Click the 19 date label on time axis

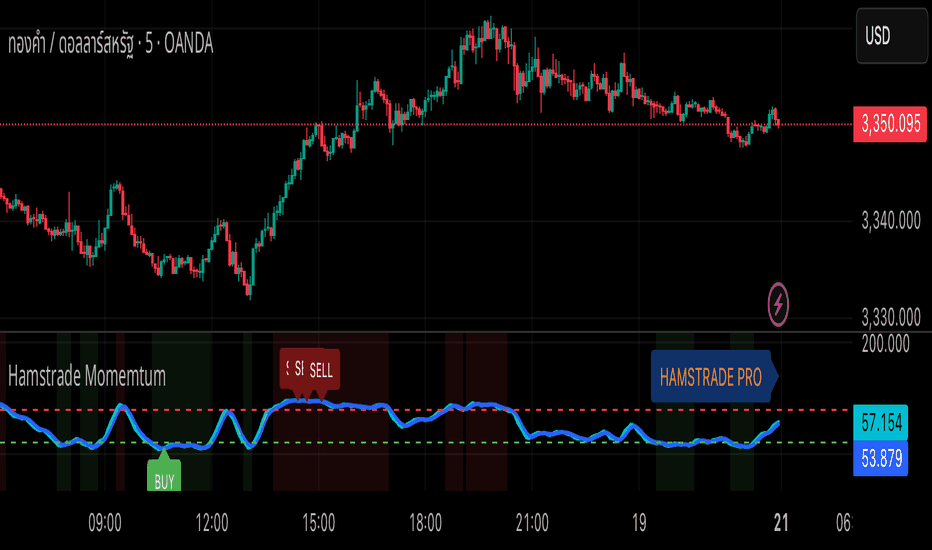[639, 523]
